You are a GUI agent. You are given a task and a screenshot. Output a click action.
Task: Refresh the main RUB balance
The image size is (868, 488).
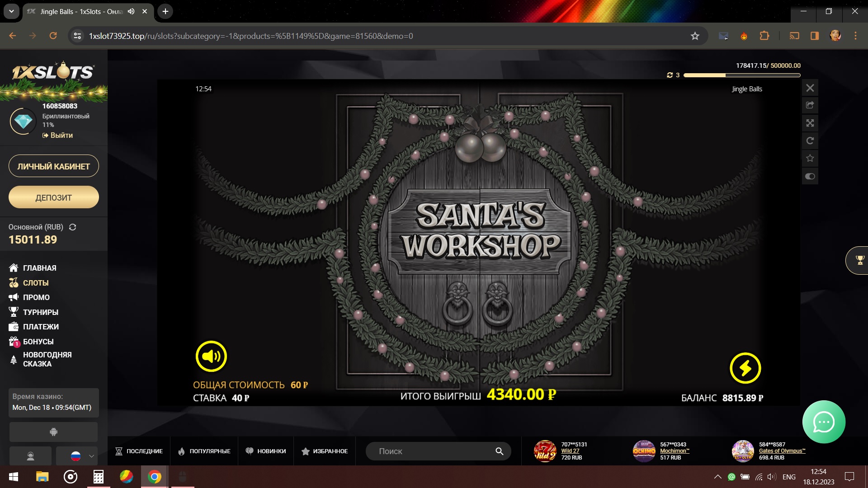tap(72, 227)
